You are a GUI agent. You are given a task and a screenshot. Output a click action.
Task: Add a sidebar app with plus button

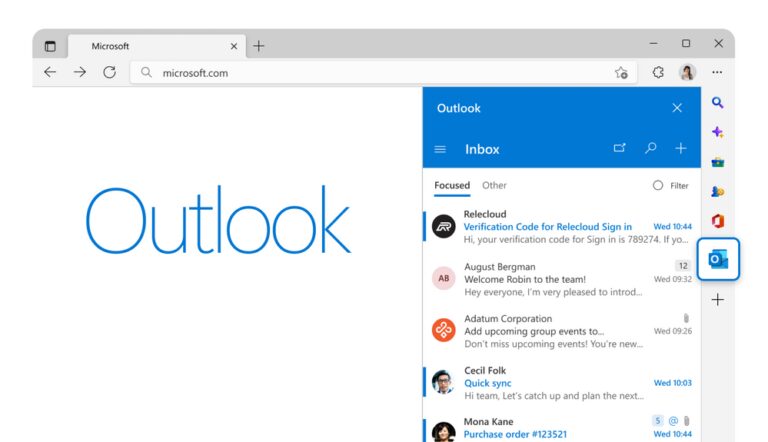pyautogui.click(x=717, y=299)
